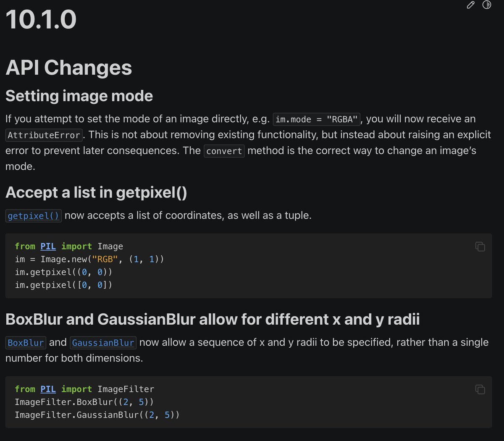Click PIL link in the Image import line
The height and width of the screenshot is (441, 504).
(x=48, y=247)
